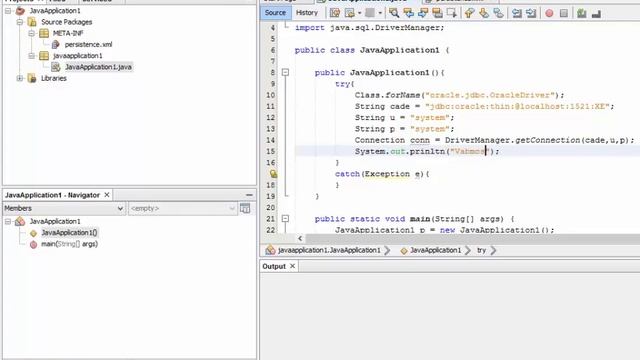Screen dimensions: 640x360
Task: Click Shift Line Right icon
Action: 531,13
